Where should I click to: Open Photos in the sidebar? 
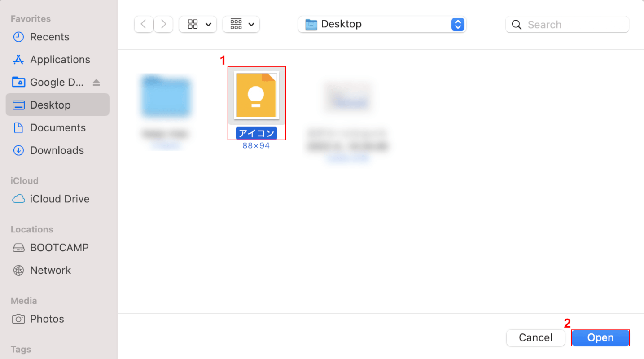click(57, 319)
